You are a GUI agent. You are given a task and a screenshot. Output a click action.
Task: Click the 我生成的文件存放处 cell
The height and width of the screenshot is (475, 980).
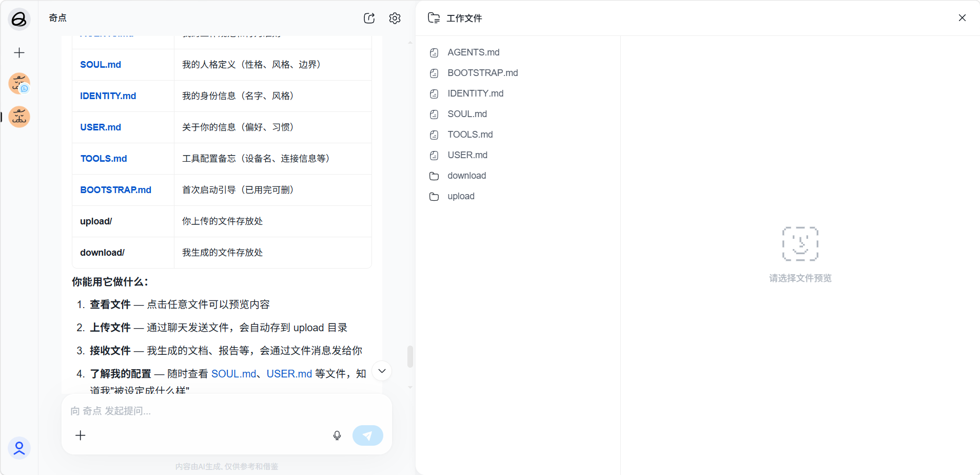(x=273, y=253)
